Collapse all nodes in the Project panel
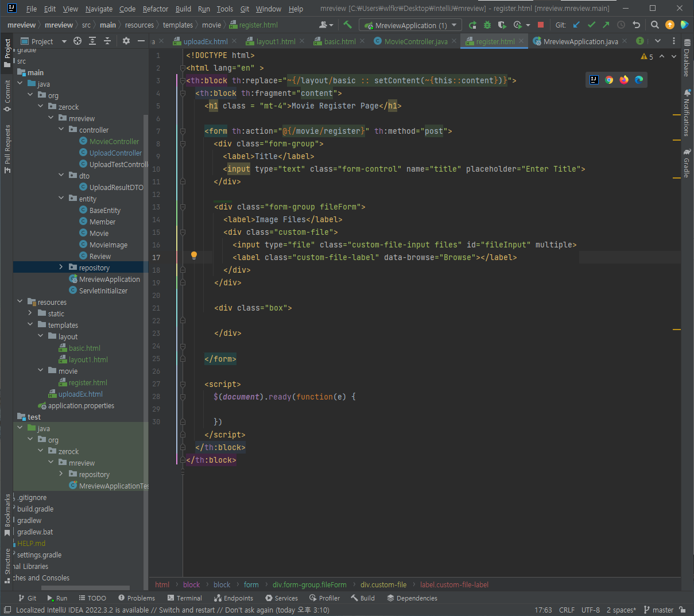Image resolution: width=694 pixels, height=616 pixels. 107,41
